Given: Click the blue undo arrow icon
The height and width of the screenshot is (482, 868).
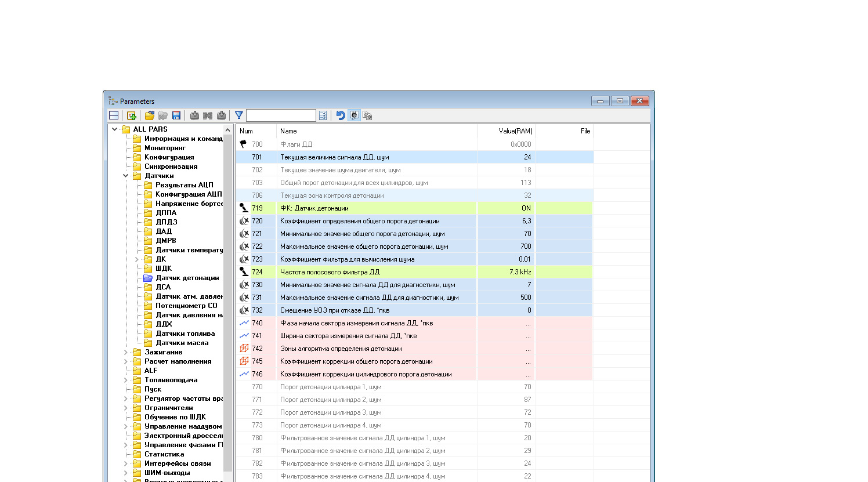Looking at the screenshot, I should click(x=341, y=115).
